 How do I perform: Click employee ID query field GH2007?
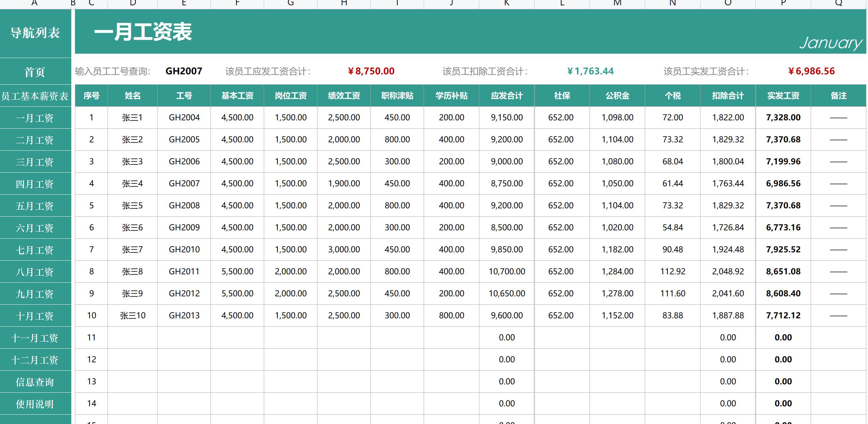[x=184, y=71]
